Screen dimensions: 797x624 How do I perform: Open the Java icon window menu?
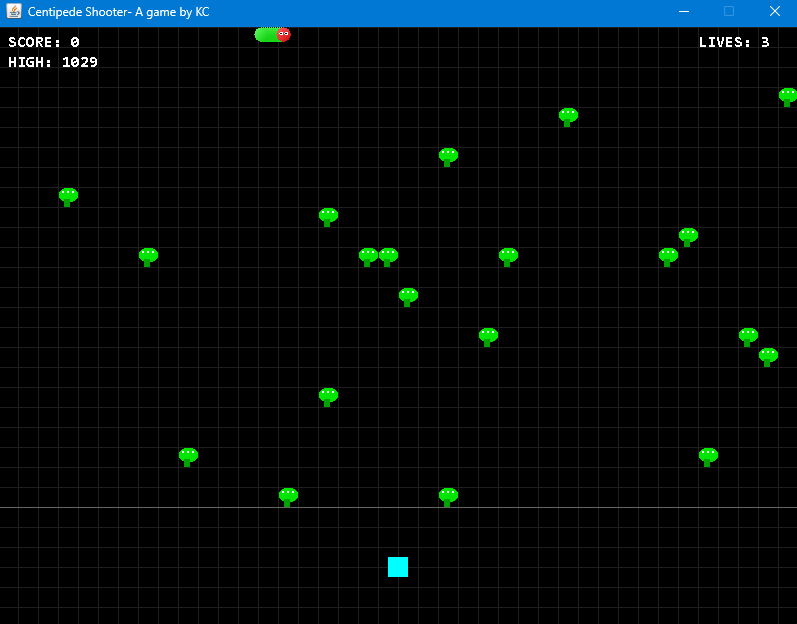point(14,12)
